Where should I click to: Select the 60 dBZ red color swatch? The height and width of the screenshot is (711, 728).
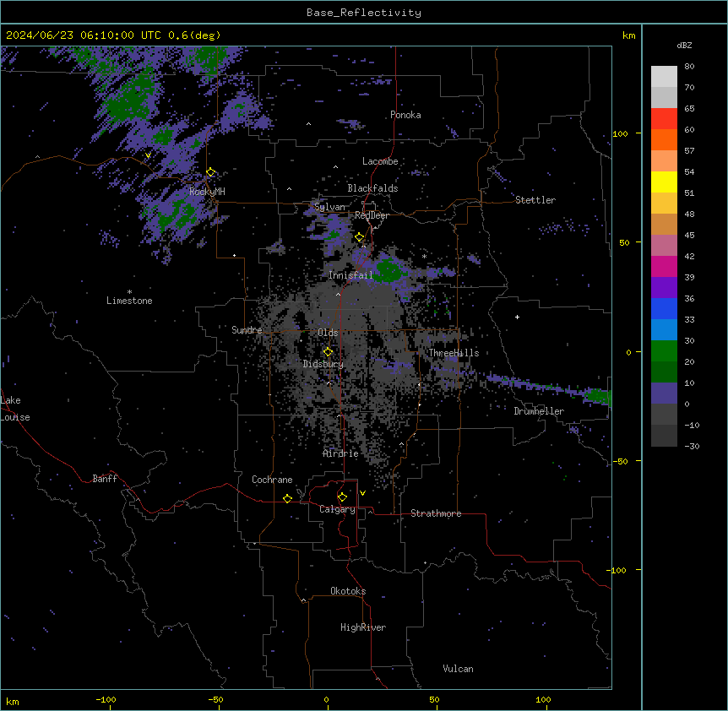664,119
